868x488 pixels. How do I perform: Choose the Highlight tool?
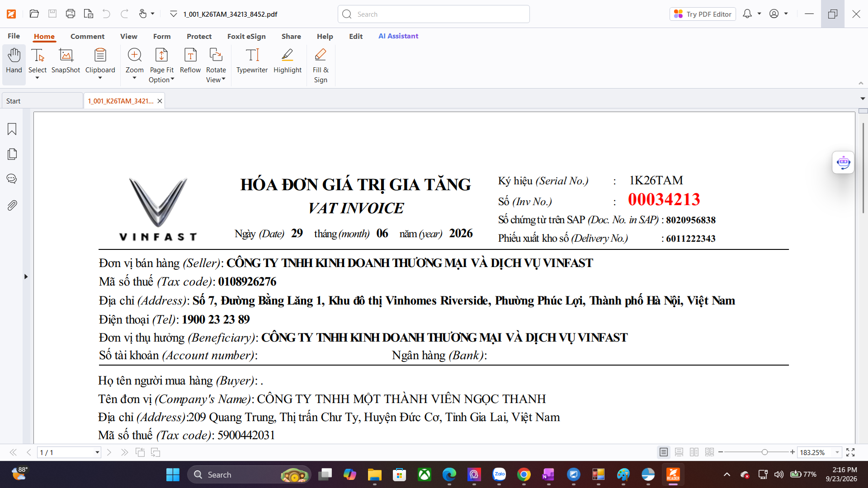pyautogui.click(x=288, y=61)
